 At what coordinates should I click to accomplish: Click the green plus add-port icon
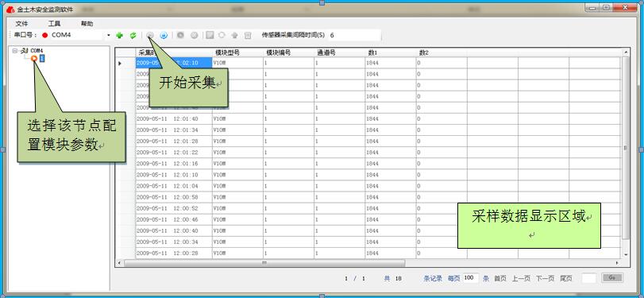[120, 35]
